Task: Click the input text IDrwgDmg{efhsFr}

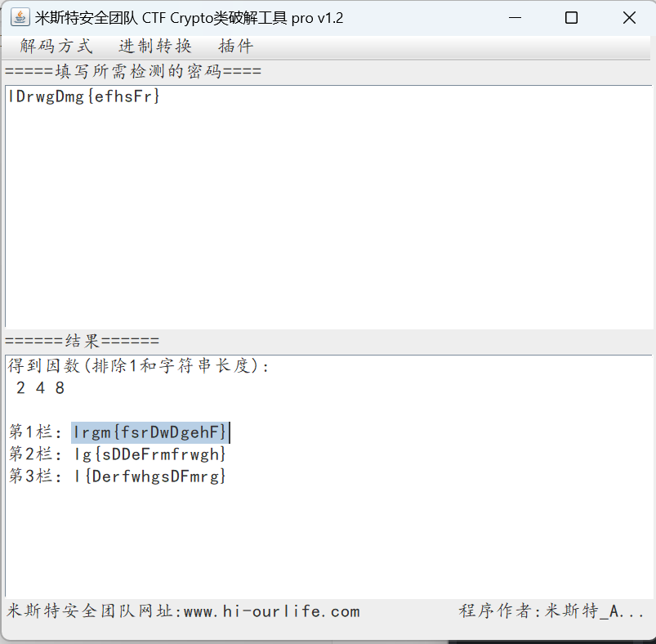Action: (84, 96)
